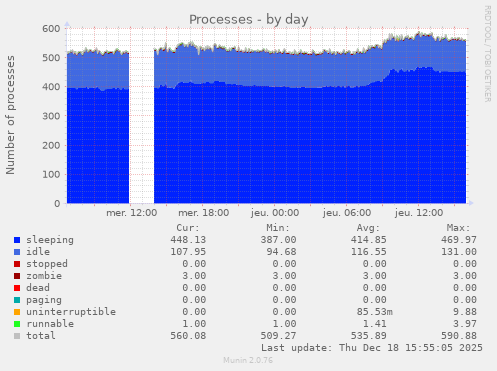The width and height of the screenshot is (497, 371).
Task: Click sleeping minimum value 387.00
Action: [x=278, y=240]
